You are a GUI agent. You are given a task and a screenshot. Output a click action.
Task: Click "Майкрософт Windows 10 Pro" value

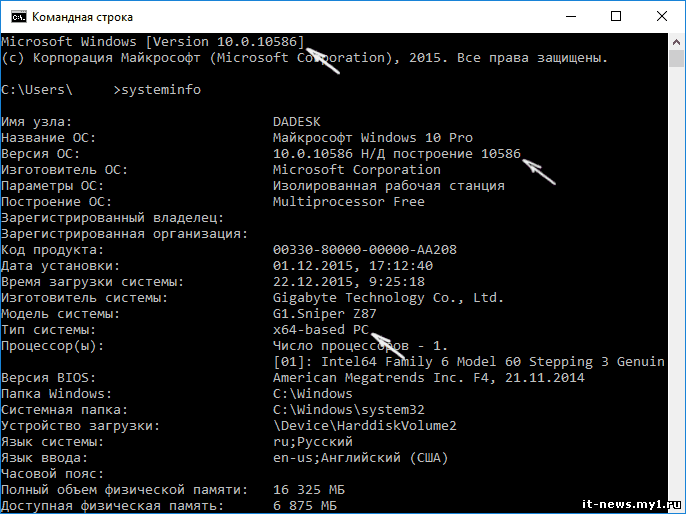(373, 138)
